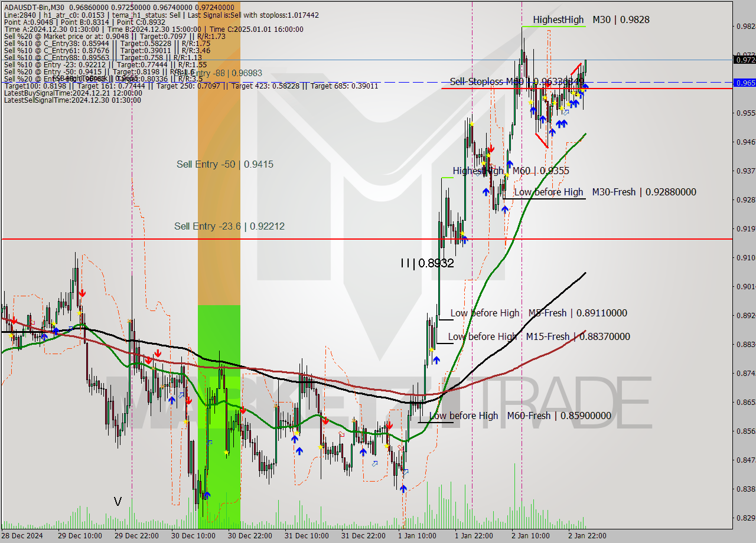Click the '31 Dec 22:00' time axis label

364,536
